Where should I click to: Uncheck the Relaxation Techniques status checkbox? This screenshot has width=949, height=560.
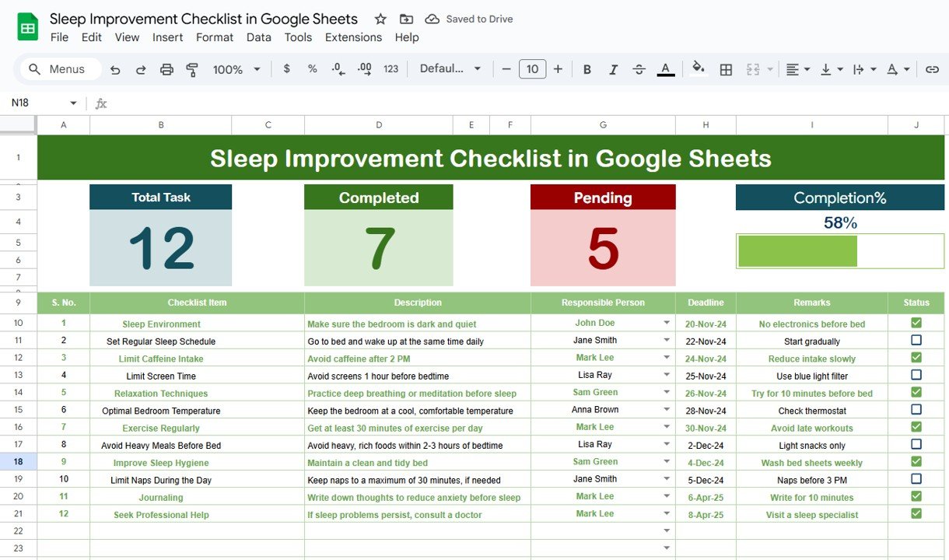pos(916,392)
